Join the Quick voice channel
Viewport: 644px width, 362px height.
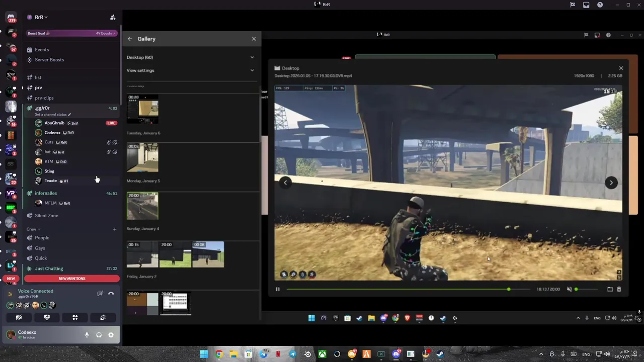(x=71, y=258)
